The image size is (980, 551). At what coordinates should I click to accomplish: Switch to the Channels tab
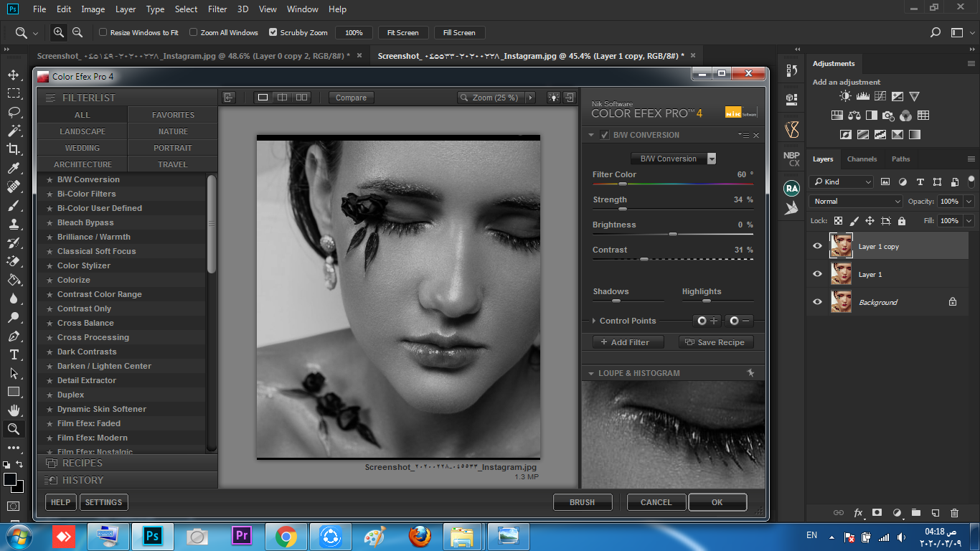862,159
